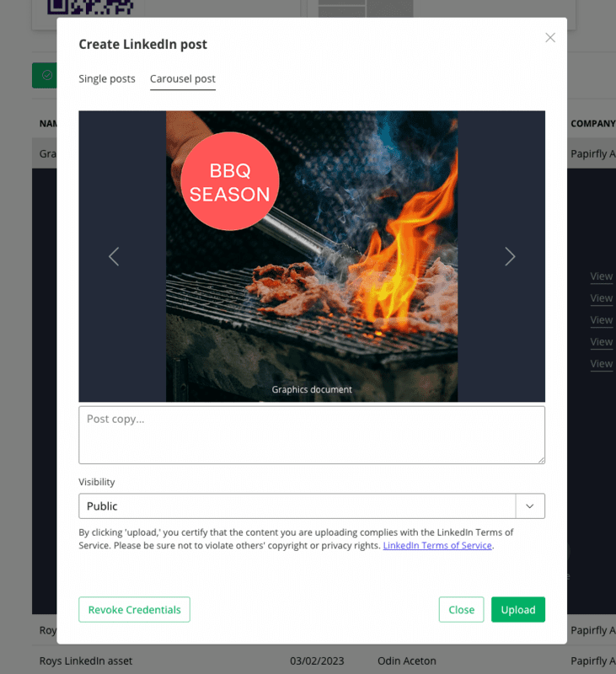
Task: Click the first View link in background
Action: click(602, 276)
